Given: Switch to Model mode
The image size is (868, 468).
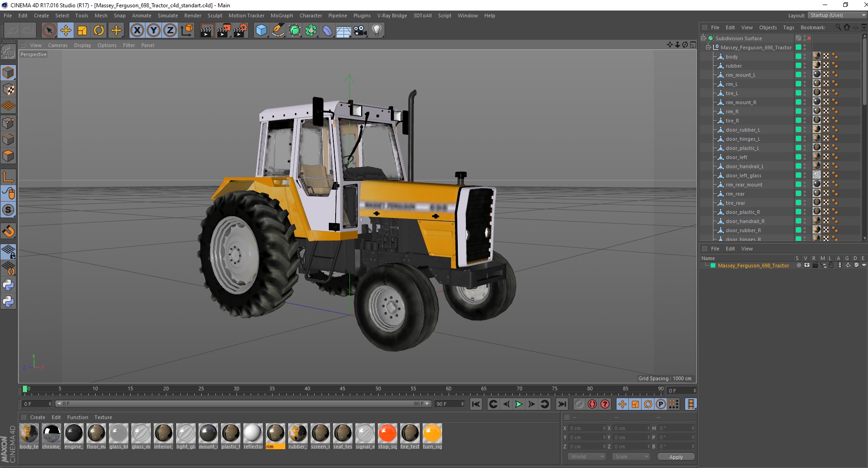Looking at the screenshot, I should tap(8, 73).
